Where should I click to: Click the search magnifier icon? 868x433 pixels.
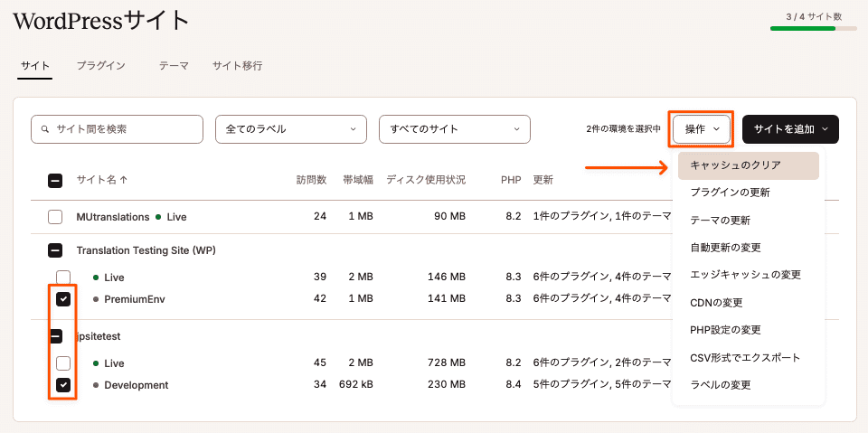[44, 129]
